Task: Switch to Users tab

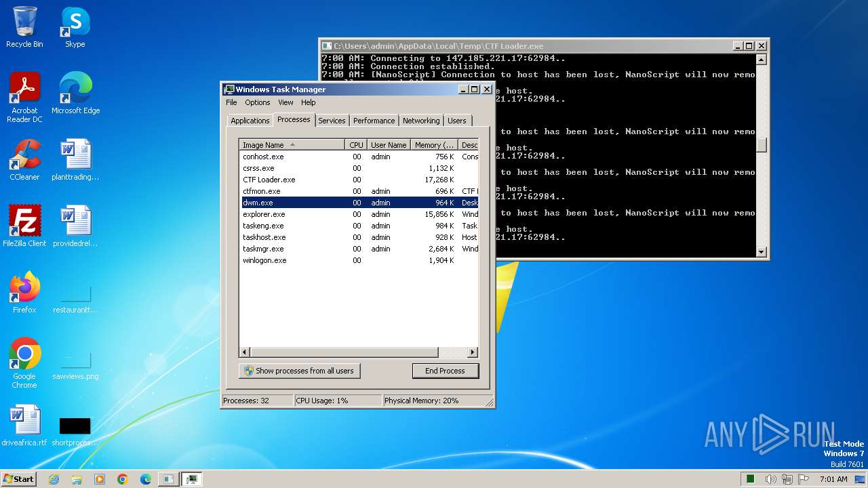Action: click(457, 121)
